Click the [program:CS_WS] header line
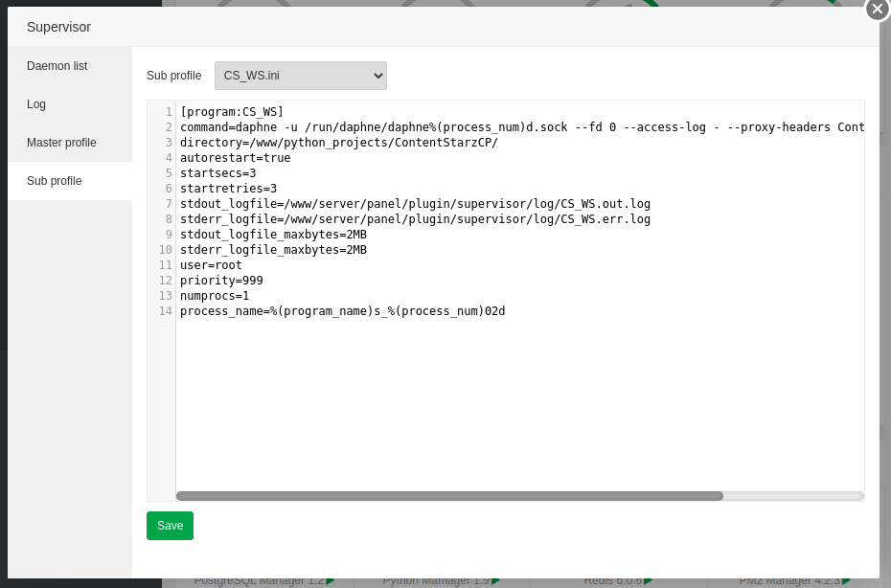Image resolution: width=891 pixels, height=588 pixels. [232, 112]
